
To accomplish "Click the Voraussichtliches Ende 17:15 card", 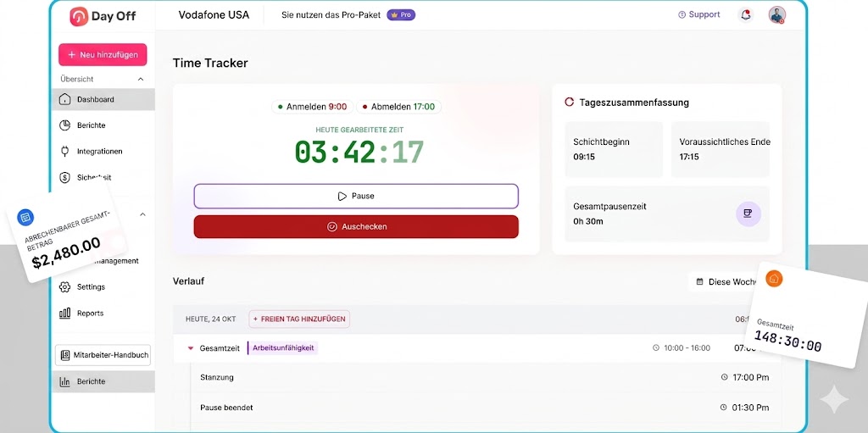I will [721, 149].
